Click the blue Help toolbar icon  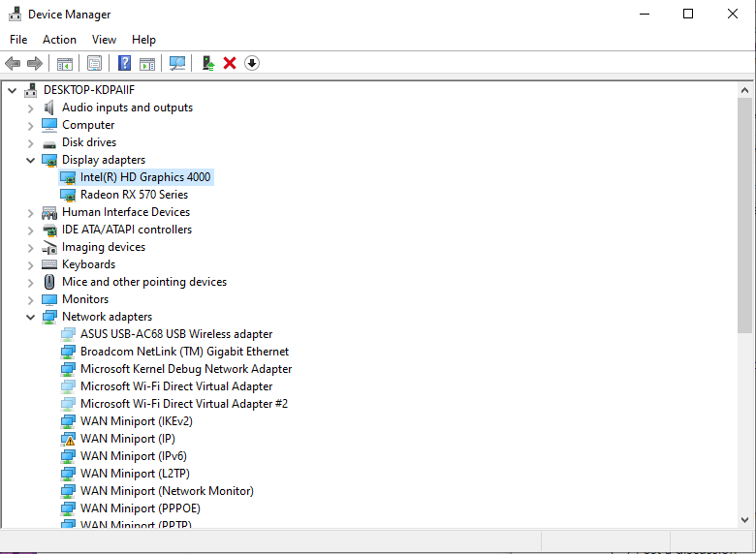tap(124, 63)
